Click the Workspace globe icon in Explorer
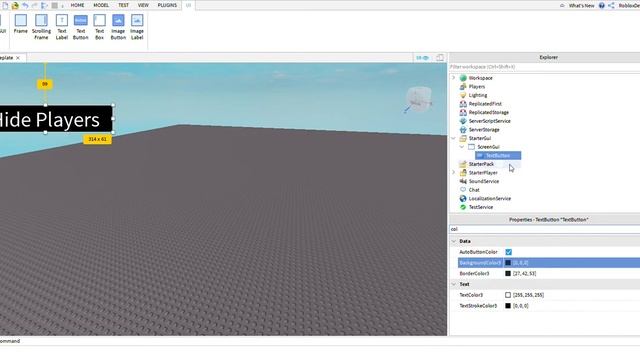The width and height of the screenshot is (640, 360). tap(463, 78)
